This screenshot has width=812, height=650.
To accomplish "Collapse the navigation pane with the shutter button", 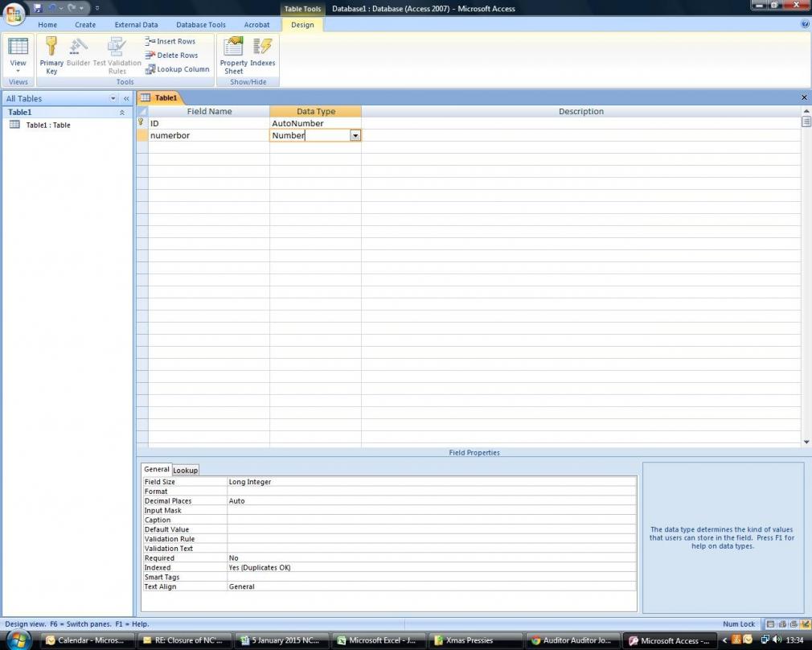I will tap(126, 98).
